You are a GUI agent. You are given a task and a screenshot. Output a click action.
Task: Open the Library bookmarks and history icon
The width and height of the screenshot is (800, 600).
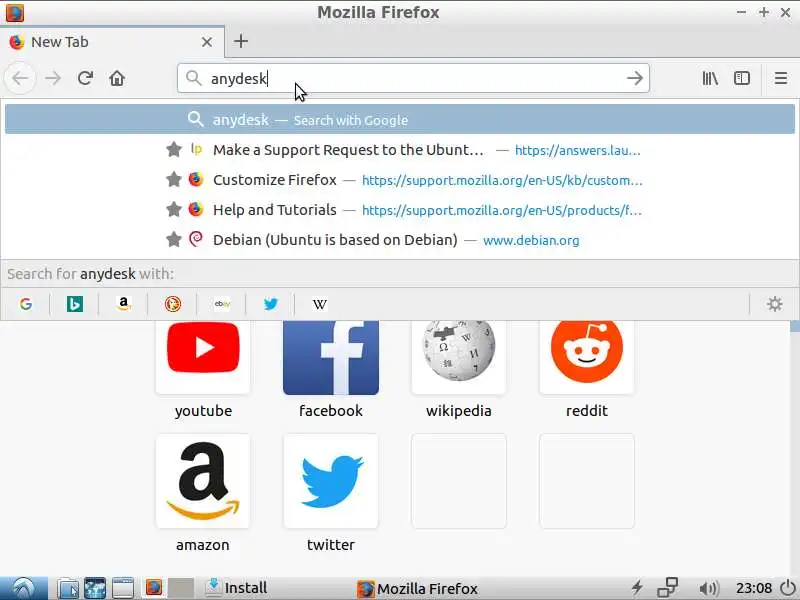[710, 79]
